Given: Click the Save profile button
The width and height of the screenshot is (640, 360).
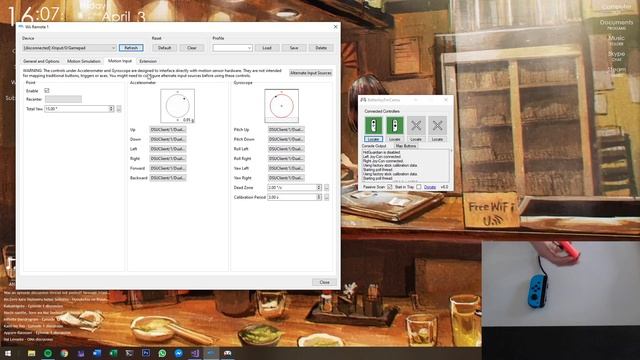Looking at the screenshot, I should click(294, 48).
